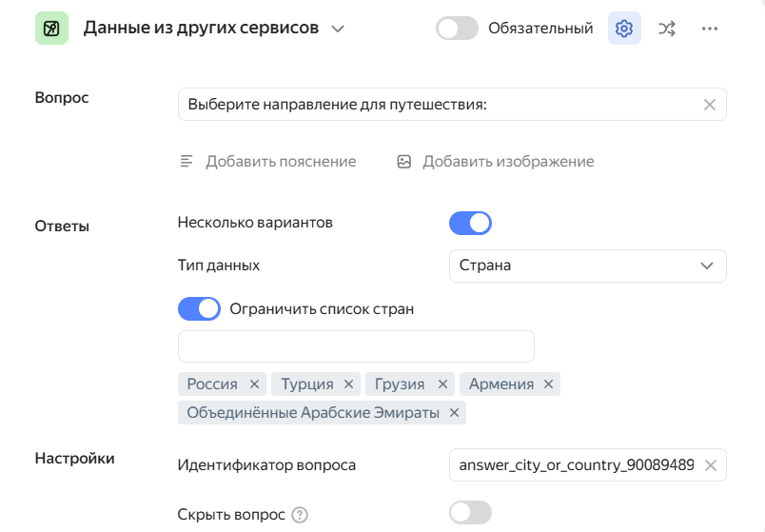
Task: Click the settings gear icon
Action: click(x=624, y=29)
